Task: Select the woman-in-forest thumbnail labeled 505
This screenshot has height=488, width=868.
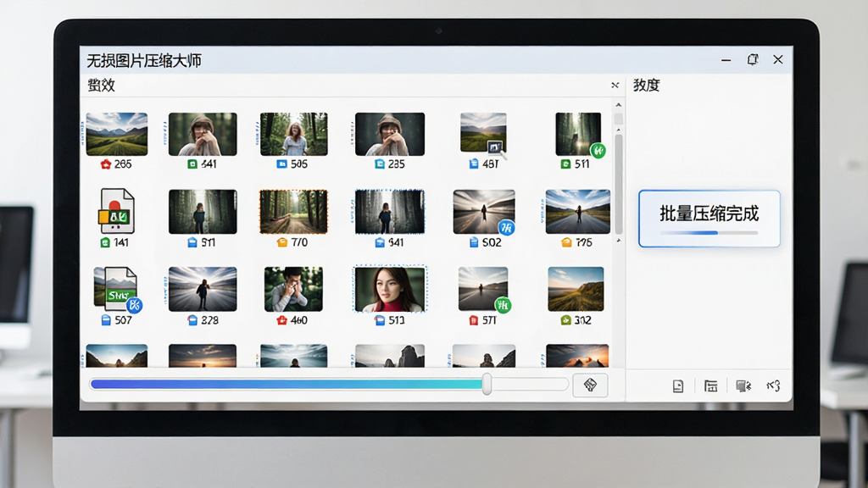Action: click(x=294, y=135)
